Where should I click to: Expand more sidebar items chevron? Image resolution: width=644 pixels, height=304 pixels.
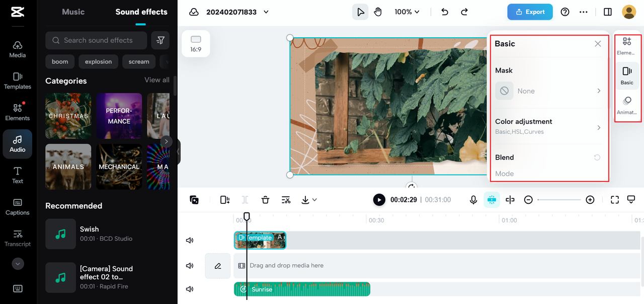tap(18, 263)
